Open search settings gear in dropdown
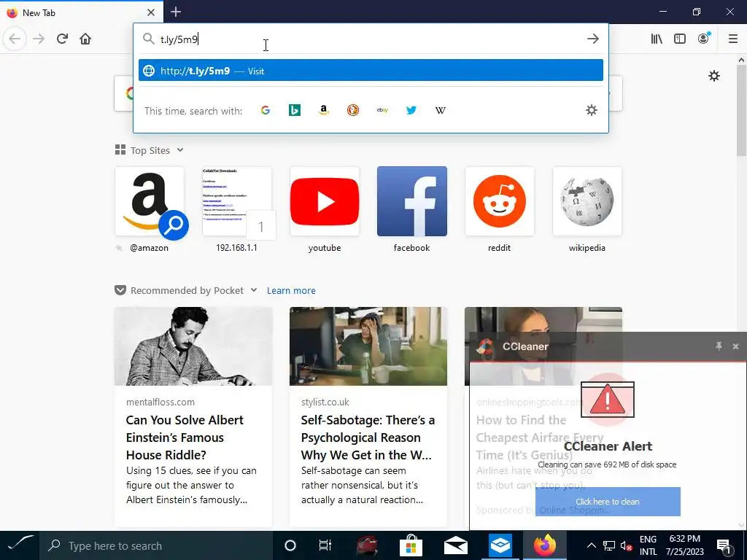 pos(591,111)
